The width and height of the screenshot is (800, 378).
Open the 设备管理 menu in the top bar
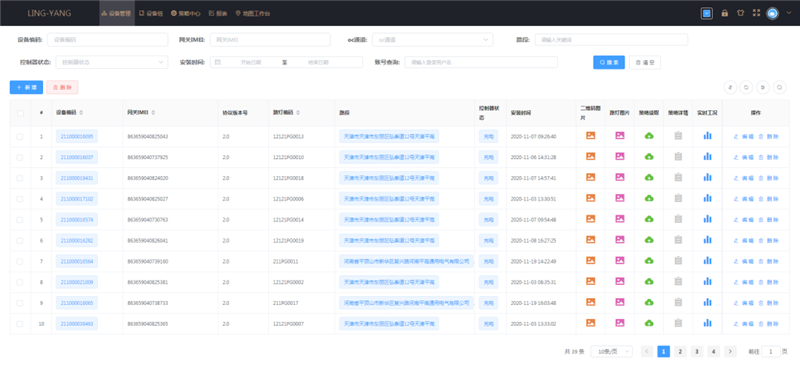[117, 13]
